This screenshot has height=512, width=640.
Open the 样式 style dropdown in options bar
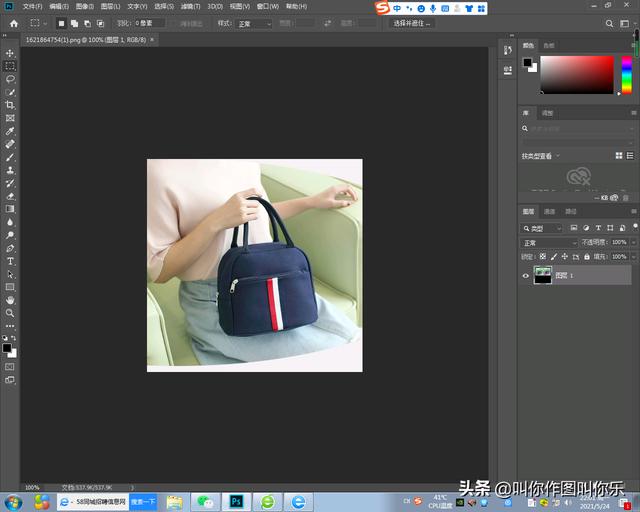pyautogui.click(x=253, y=23)
